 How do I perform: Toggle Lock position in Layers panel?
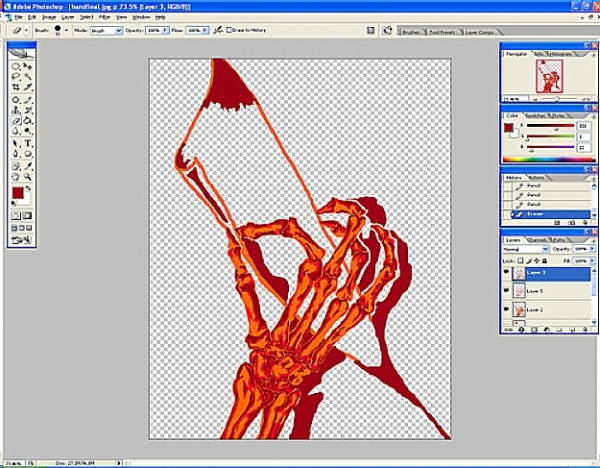click(536, 261)
